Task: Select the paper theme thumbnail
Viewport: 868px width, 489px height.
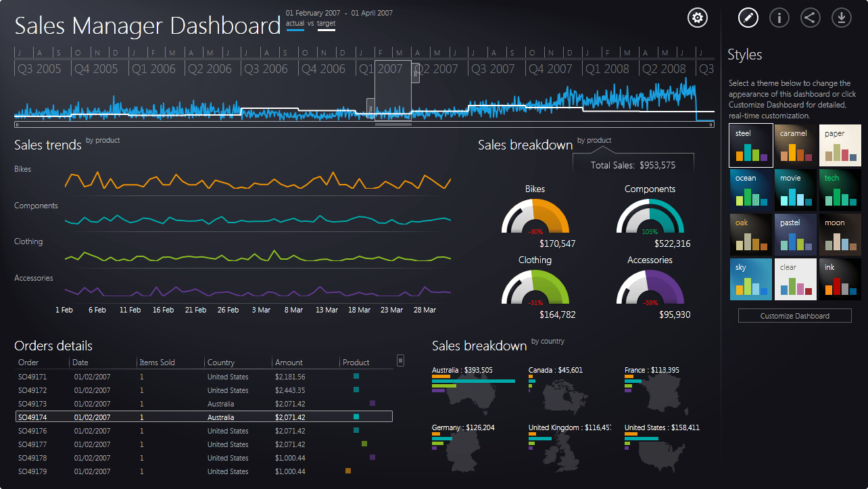Action: coord(840,145)
